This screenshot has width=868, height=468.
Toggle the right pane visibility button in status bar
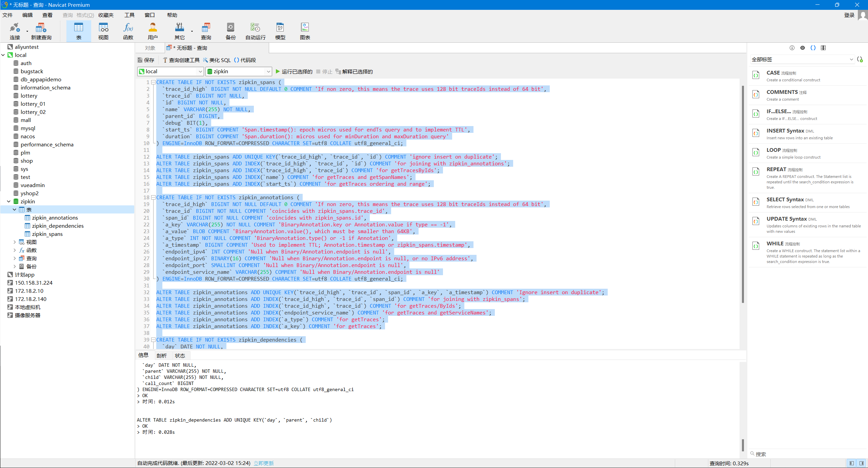click(x=861, y=463)
